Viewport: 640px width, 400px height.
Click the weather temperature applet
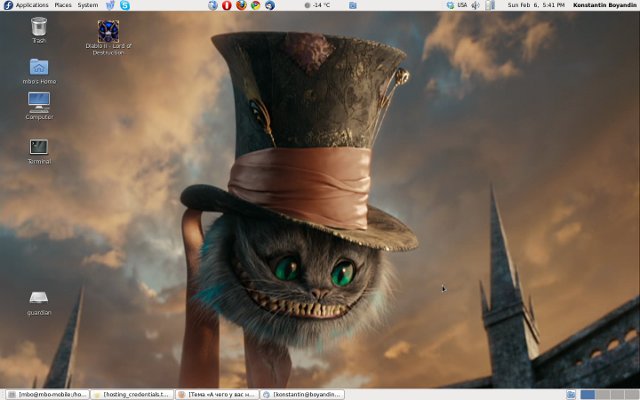317,5
